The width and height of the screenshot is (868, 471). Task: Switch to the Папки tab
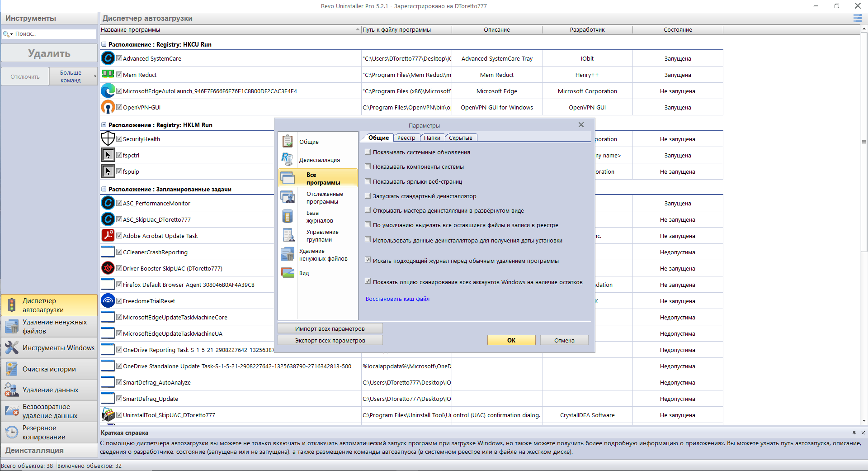pyautogui.click(x=432, y=138)
